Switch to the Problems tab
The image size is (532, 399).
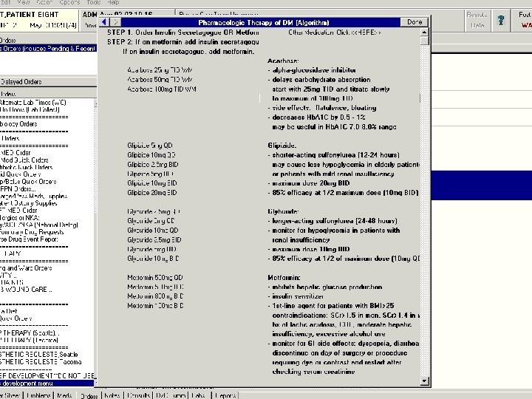[x=38, y=395]
